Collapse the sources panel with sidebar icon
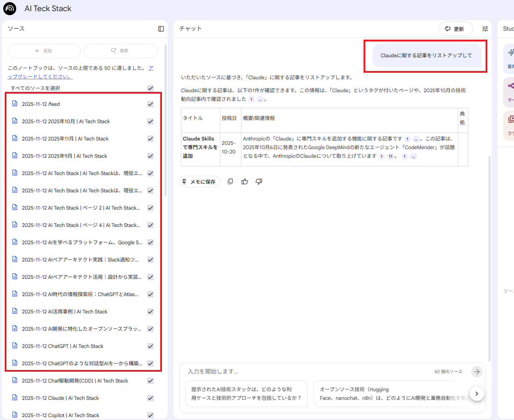Viewport: 514px width, 420px height. tap(161, 29)
